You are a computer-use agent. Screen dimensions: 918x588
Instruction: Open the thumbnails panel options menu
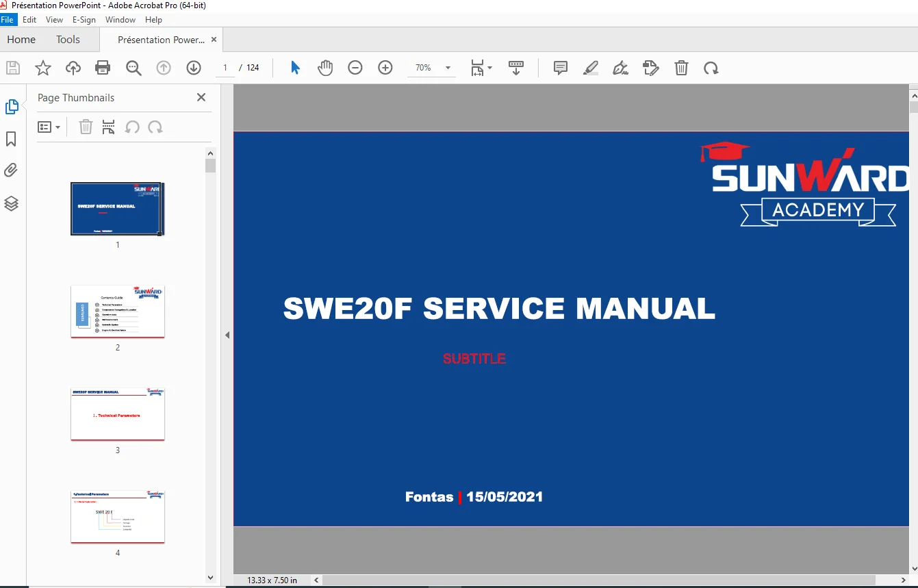[x=49, y=127]
